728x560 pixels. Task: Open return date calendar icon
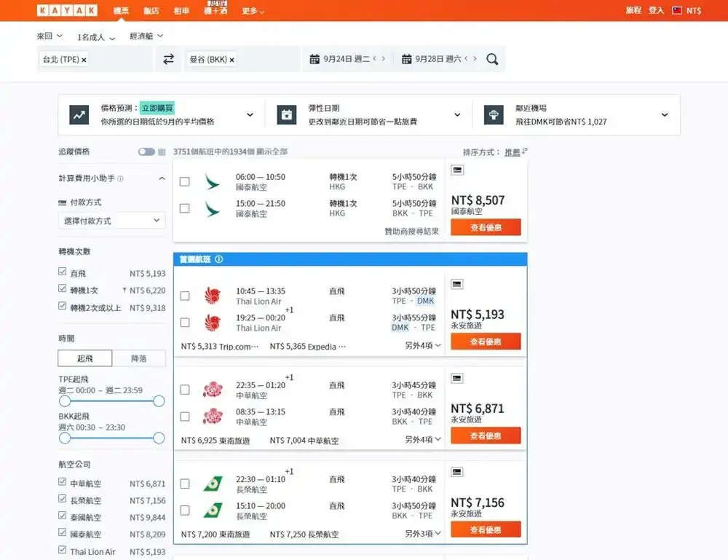pyautogui.click(x=406, y=59)
